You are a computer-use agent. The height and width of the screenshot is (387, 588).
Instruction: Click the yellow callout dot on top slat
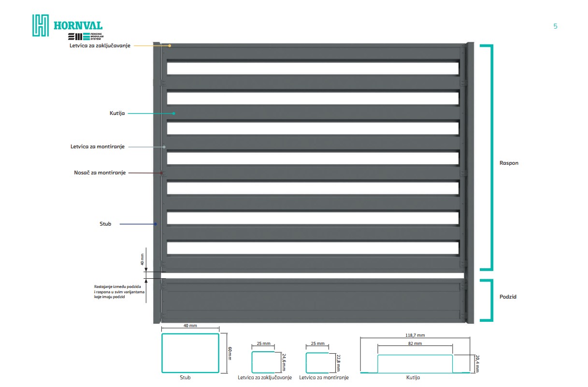click(x=170, y=46)
